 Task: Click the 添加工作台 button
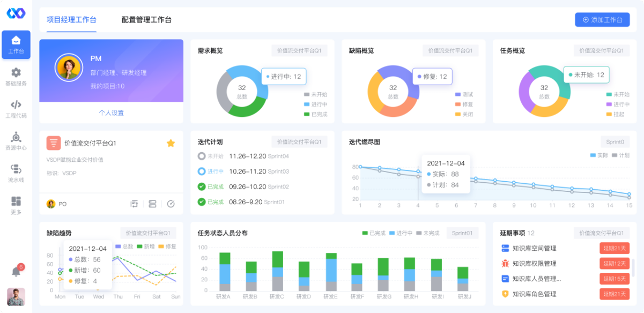click(602, 19)
